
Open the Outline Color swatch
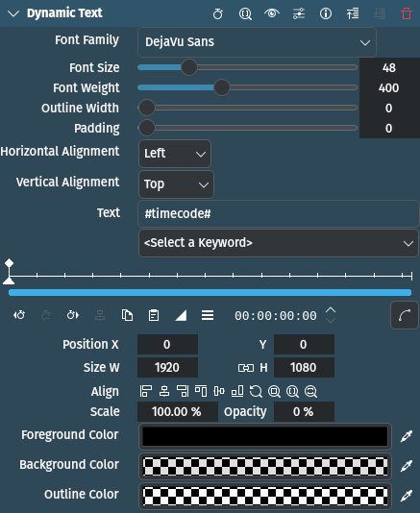click(265, 496)
